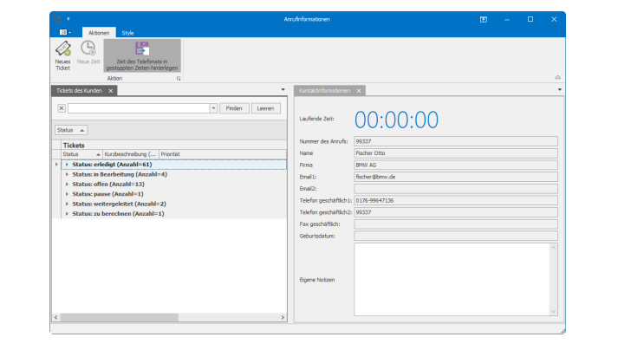Expand the Status: erledigt group
The width and height of the screenshot is (644, 350).
tap(67, 164)
